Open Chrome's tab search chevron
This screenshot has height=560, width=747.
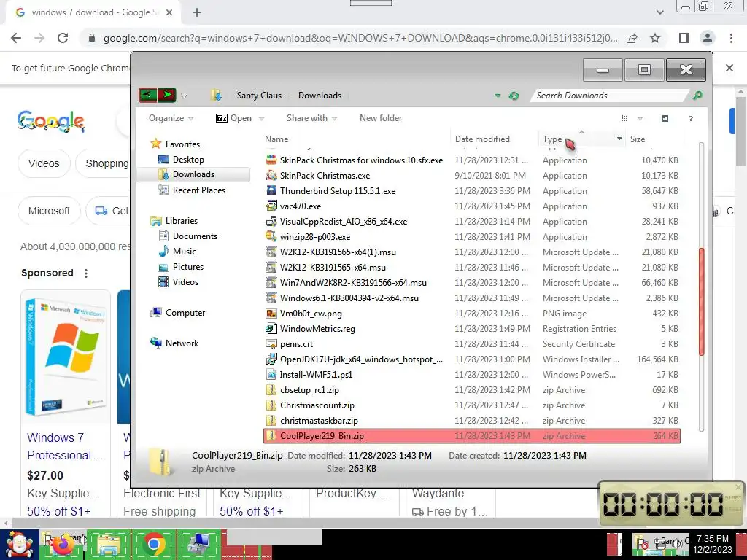coord(659,12)
